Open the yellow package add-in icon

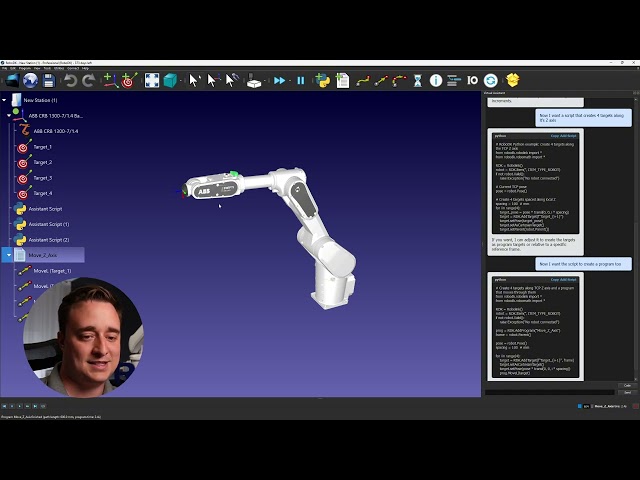[x=513, y=80]
